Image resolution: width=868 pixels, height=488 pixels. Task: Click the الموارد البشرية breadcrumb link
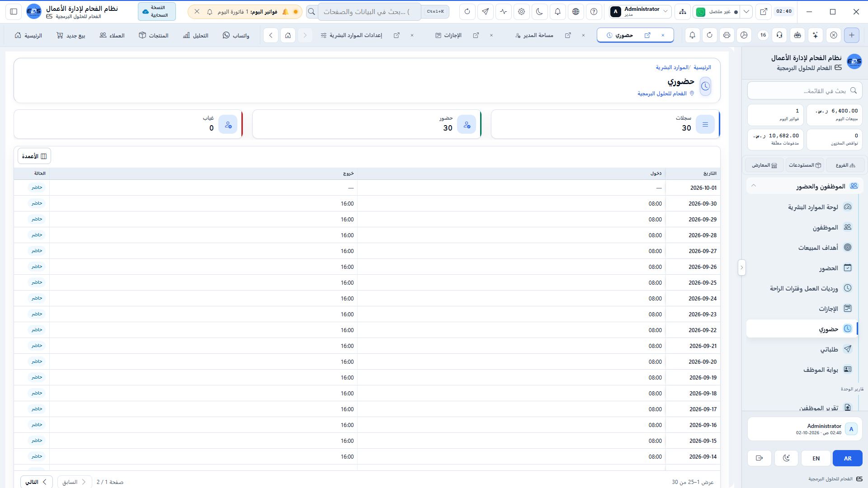pos(672,67)
